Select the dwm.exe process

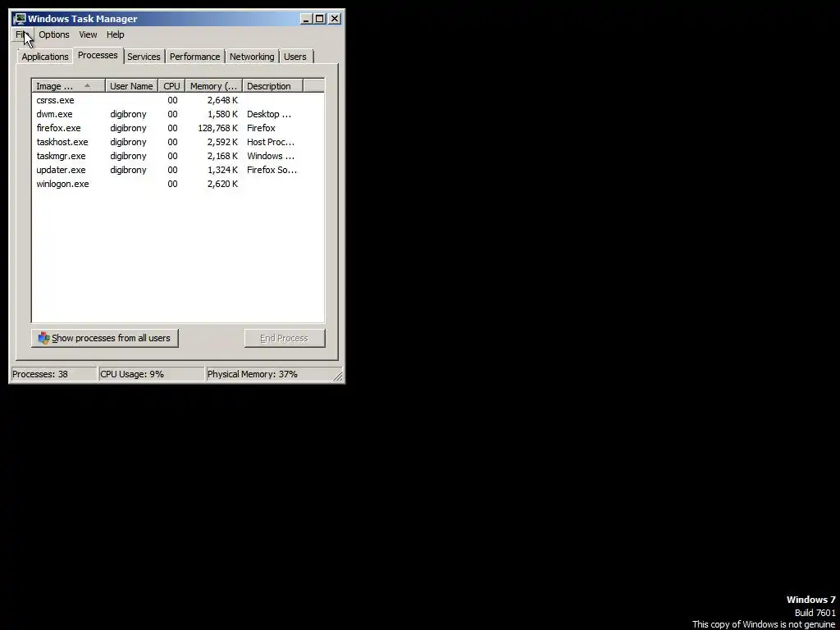coord(178,114)
